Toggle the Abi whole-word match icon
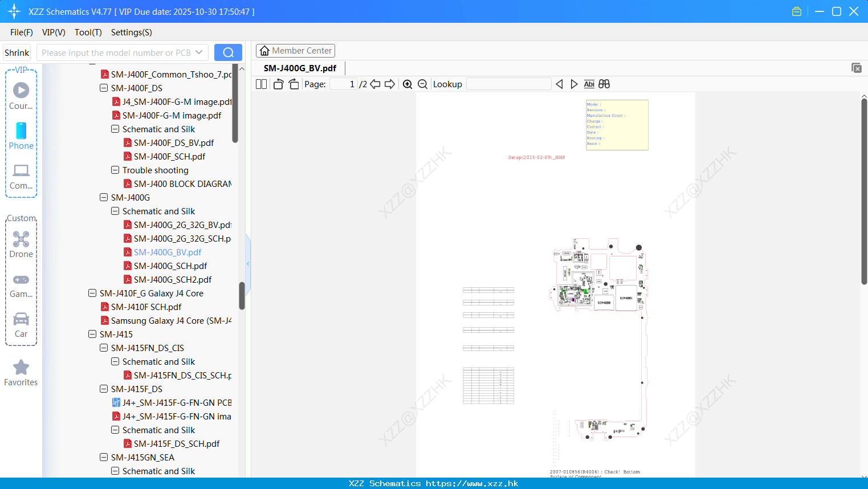The height and width of the screenshot is (489, 868). (x=589, y=84)
